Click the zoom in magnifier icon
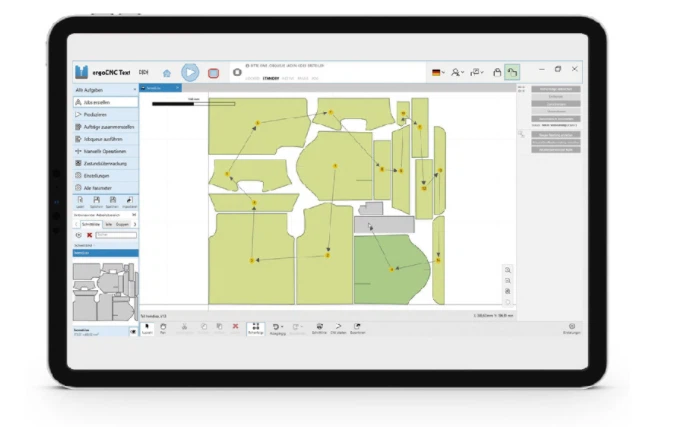 pos(508,271)
